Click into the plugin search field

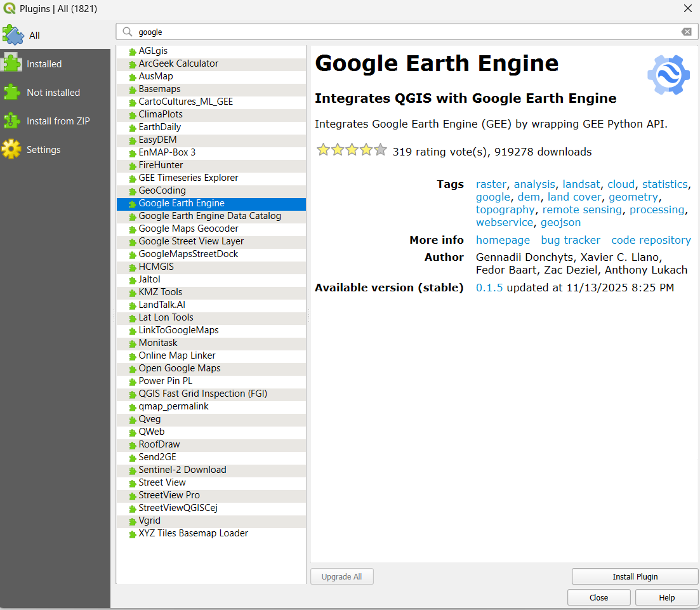pyautogui.click(x=406, y=32)
